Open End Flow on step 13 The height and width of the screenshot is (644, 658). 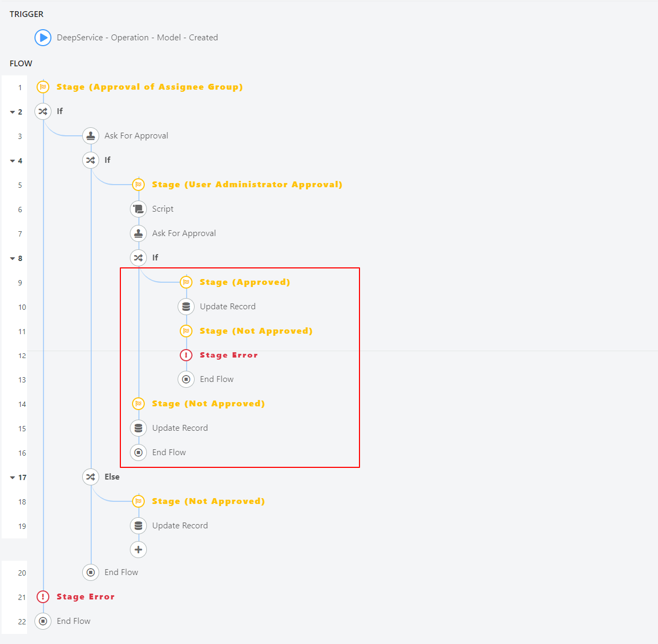click(216, 379)
